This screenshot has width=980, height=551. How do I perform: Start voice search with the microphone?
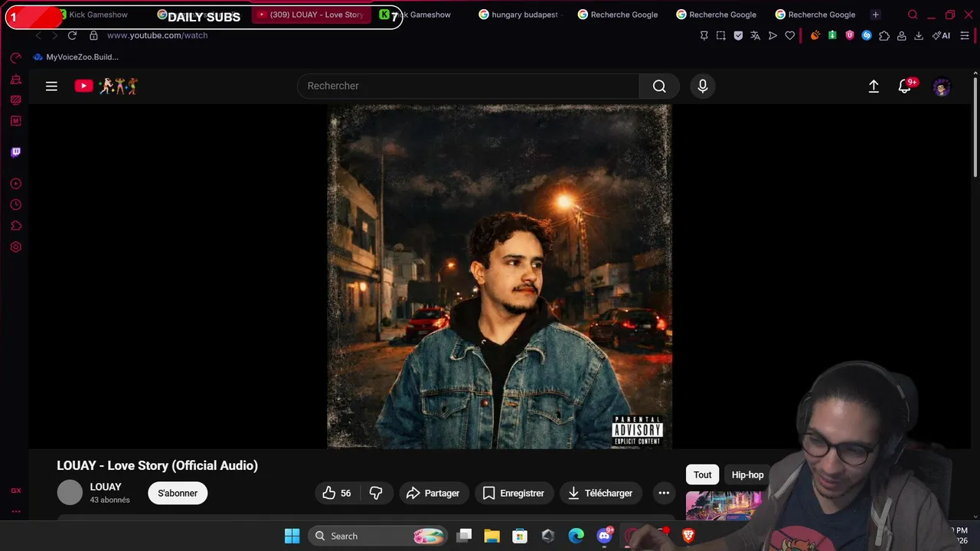[703, 86]
